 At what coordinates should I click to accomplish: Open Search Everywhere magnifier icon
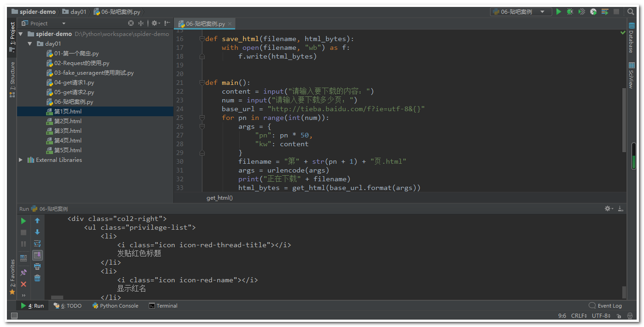(x=631, y=12)
